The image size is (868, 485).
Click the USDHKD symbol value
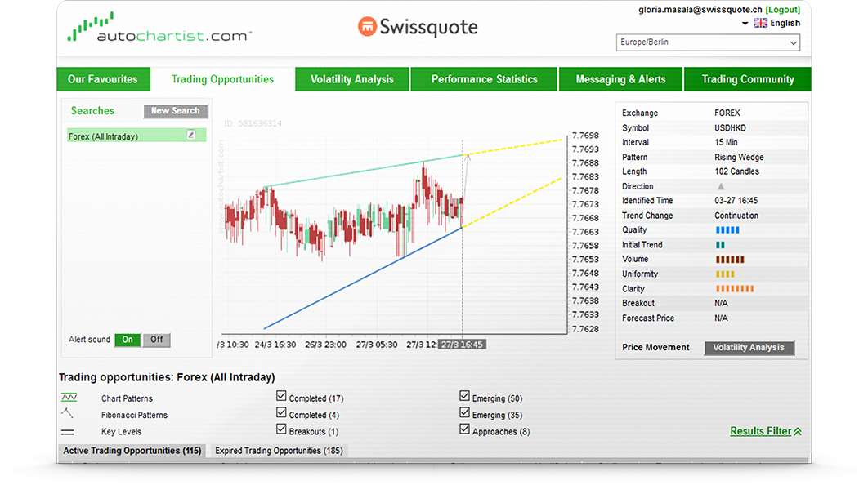[730, 127]
